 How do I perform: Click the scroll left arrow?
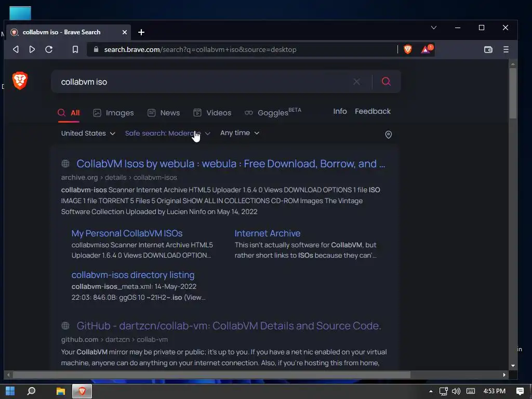[x=8, y=375]
